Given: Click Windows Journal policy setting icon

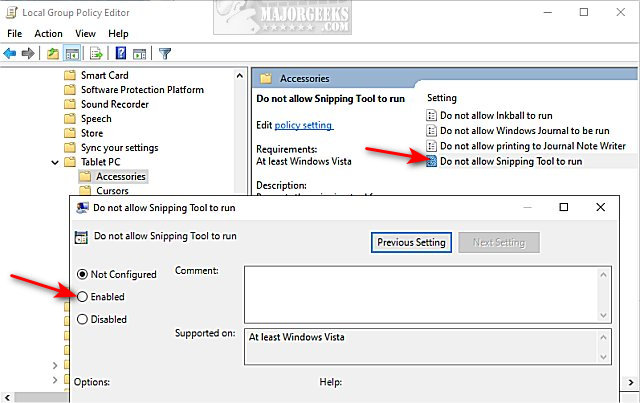Looking at the screenshot, I should pos(431,131).
